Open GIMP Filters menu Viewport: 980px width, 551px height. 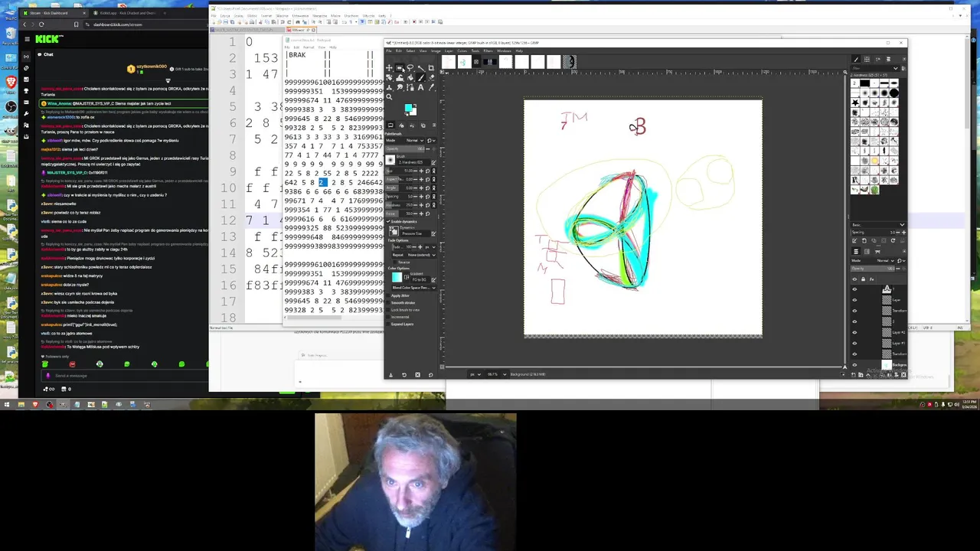coord(488,51)
